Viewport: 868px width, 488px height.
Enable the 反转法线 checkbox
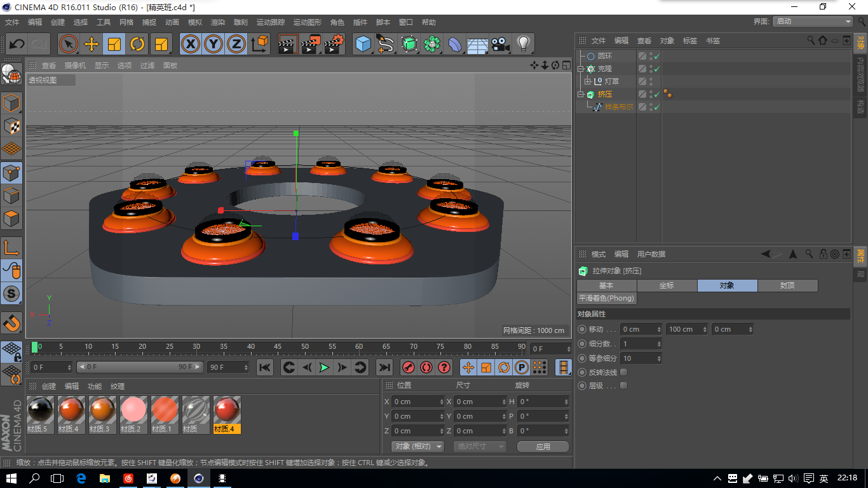(x=623, y=372)
